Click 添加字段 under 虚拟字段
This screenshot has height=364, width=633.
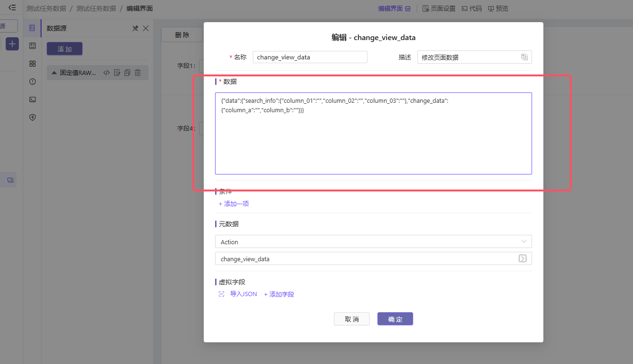(279, 294)
